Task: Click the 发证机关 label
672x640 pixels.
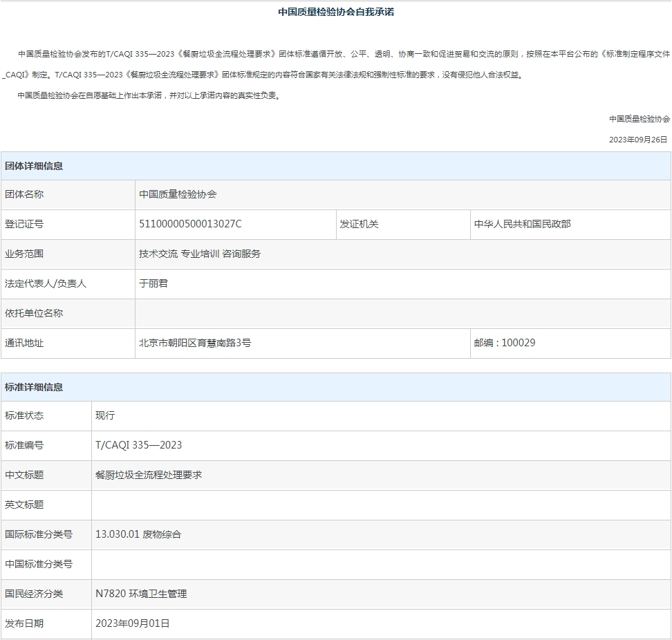Action: pyautogui.click(x=359, y=224)
